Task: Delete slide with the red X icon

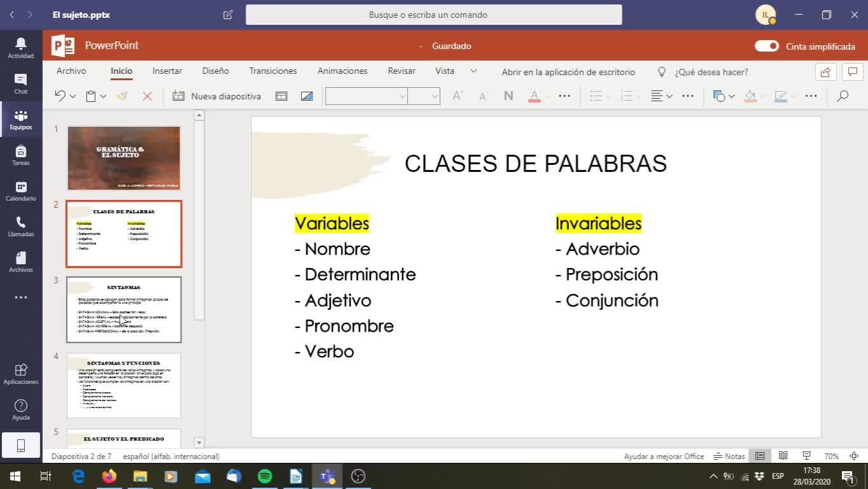Action: 147,96
